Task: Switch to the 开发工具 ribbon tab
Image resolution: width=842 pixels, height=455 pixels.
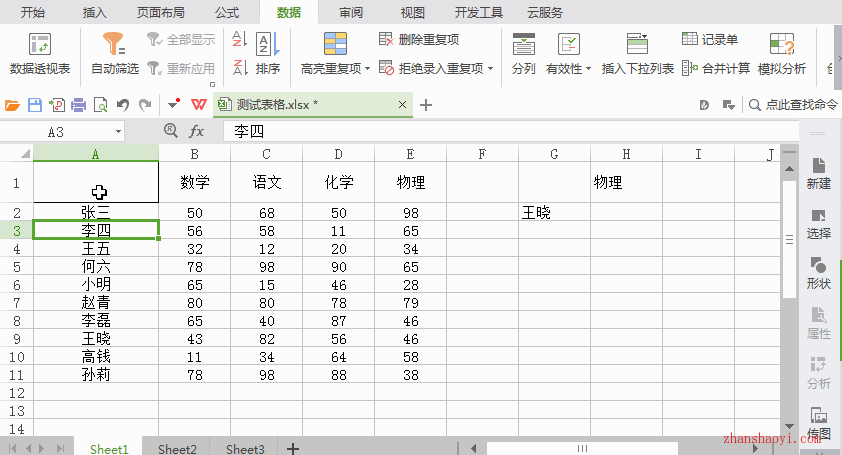Action: pyautogui.click(x=478, y=12)
